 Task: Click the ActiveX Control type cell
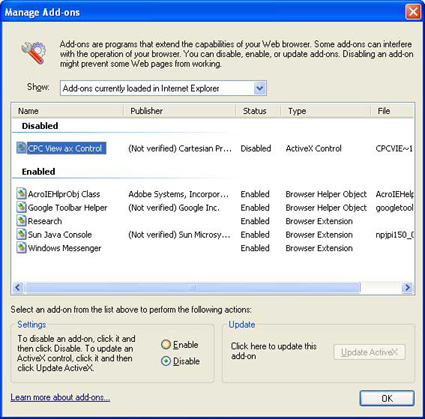click(x=313, y=148)
